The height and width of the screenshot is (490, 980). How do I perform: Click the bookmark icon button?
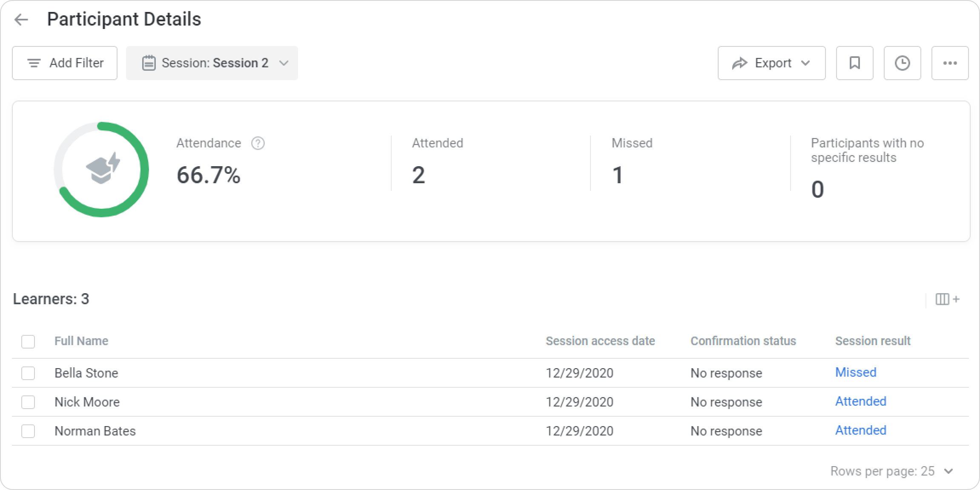[854, 63]
